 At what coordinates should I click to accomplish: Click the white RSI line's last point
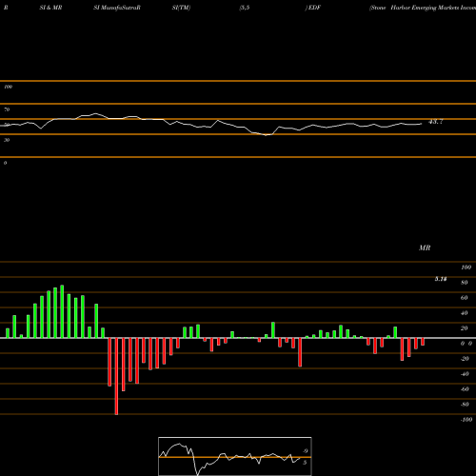click(422, 124)
